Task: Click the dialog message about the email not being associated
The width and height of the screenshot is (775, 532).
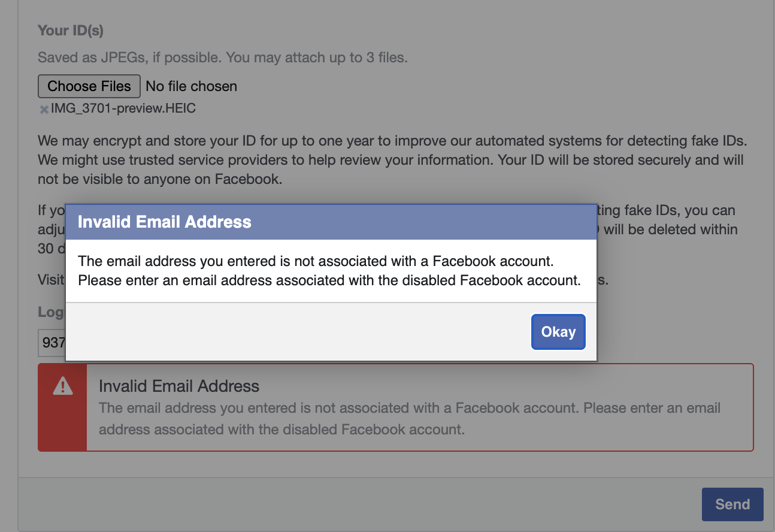Action: coord(329,271)
